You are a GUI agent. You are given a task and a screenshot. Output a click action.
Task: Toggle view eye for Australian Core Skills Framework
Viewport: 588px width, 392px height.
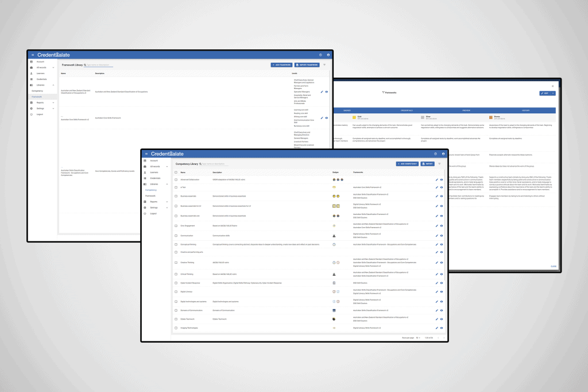pos(327,118)
